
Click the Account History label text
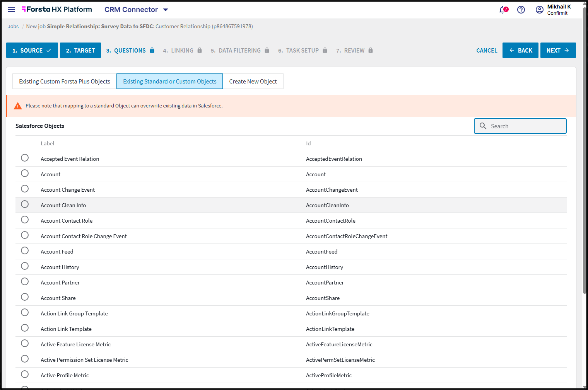[60, 267]
